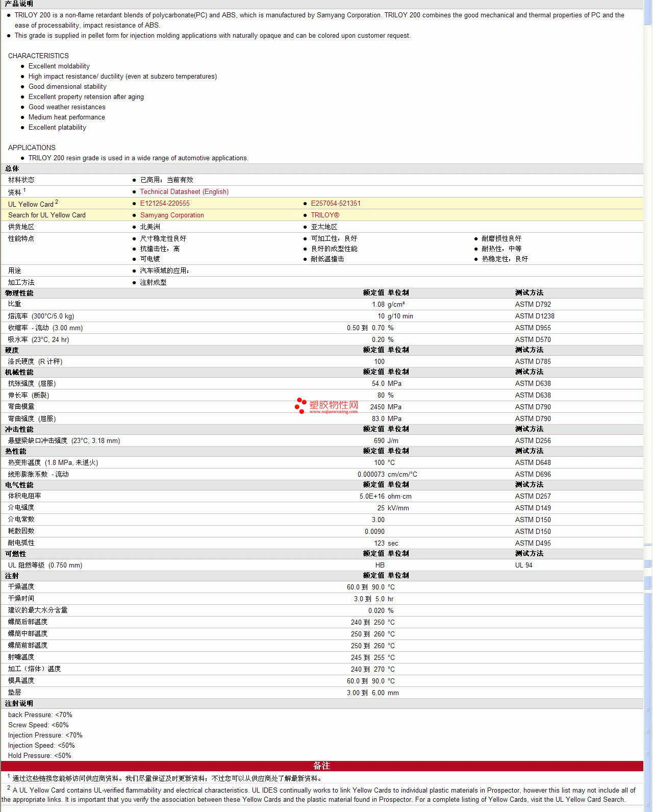The image size is (653, 812).
Task: Open the TRILOY® Yellow Card search link
Action: coord(325,215)
